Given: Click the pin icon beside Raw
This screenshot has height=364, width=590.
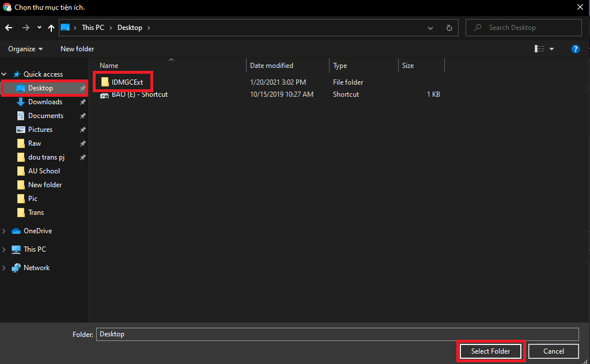Looking at the screenshot, I should tap(83, 143).
